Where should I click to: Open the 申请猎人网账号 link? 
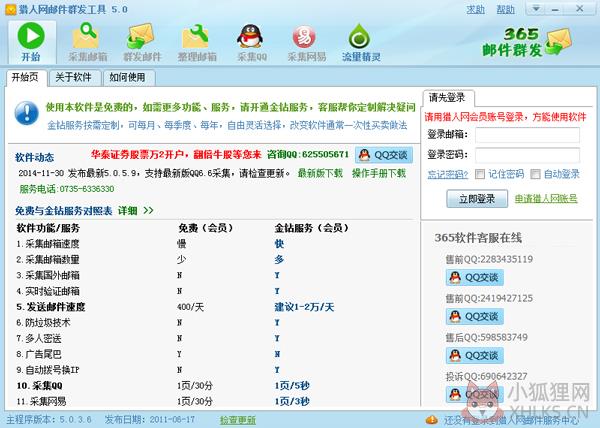coord(546,199)
